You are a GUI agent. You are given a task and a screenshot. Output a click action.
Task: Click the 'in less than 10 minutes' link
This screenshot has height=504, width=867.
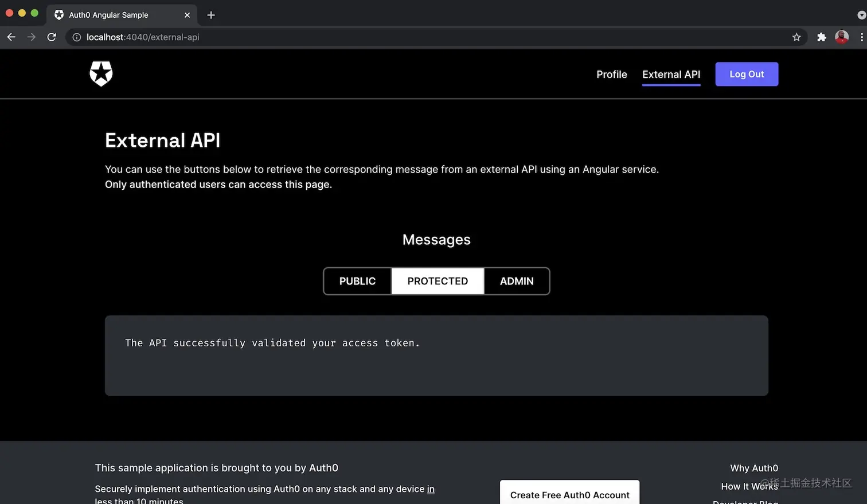click(431, 489)
